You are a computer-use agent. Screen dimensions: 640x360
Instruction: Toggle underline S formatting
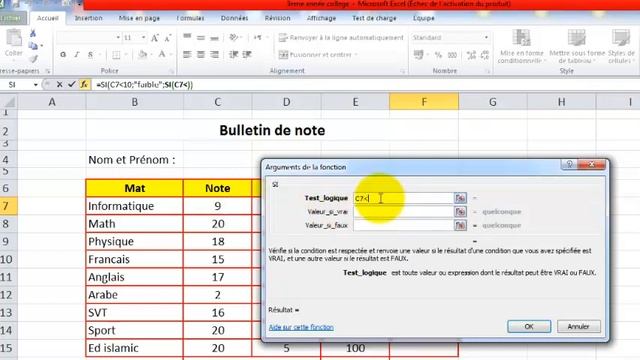[90, 54]
